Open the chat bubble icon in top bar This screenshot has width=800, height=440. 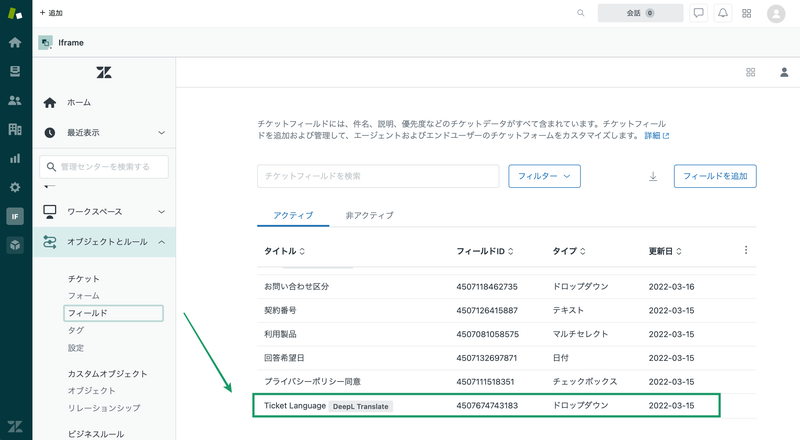[698, 13]
